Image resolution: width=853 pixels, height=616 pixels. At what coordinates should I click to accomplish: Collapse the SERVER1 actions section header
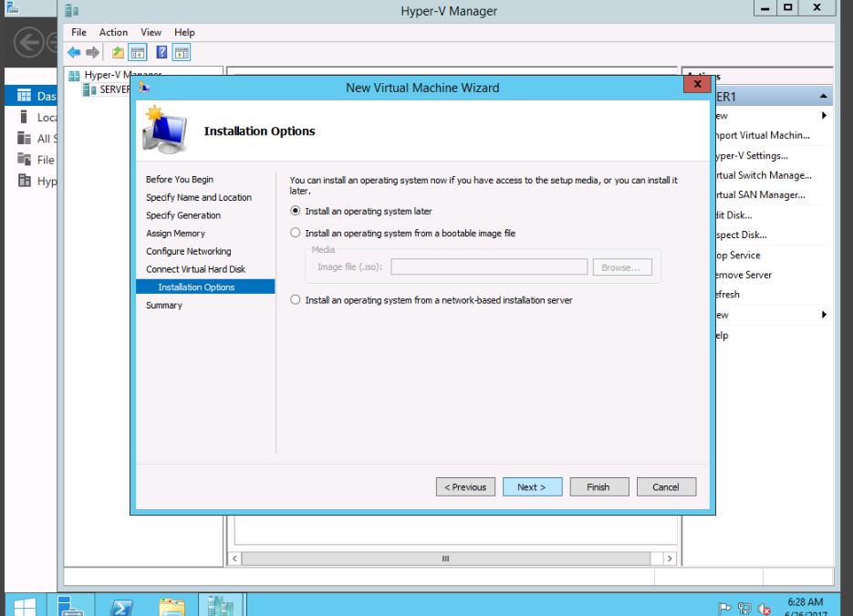[824, 97]
